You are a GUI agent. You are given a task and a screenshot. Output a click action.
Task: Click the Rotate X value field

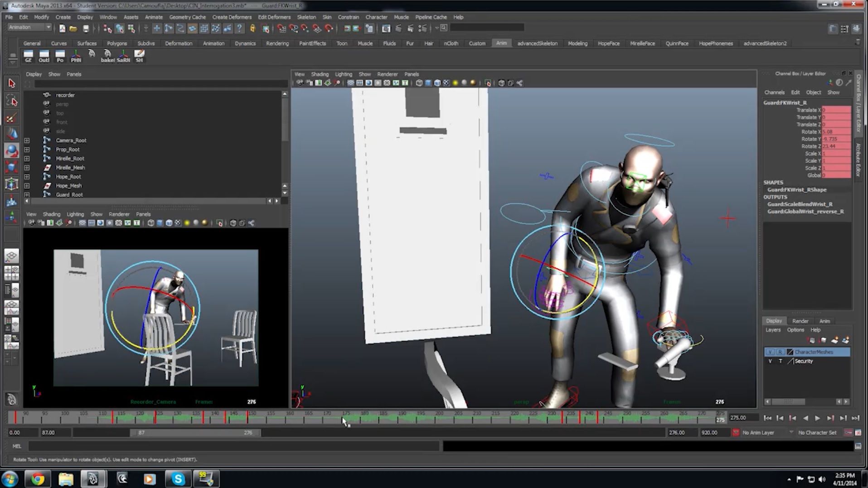[x=836, y=132]
